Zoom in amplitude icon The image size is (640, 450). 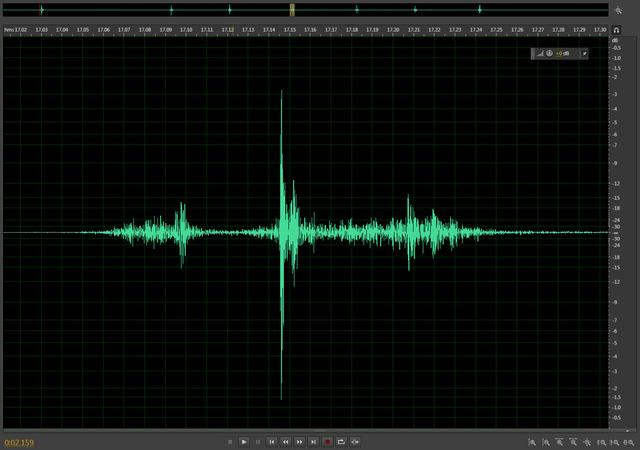coord(532,442)
